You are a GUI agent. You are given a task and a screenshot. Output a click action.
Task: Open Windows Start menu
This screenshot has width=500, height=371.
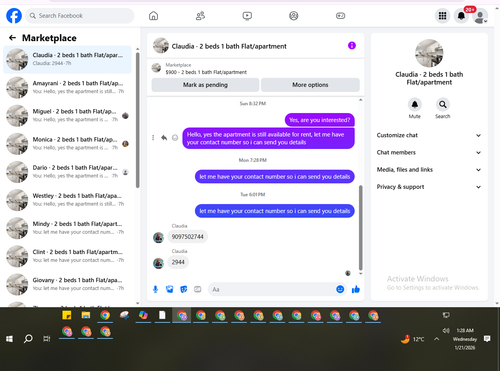[x=9, y=339]
